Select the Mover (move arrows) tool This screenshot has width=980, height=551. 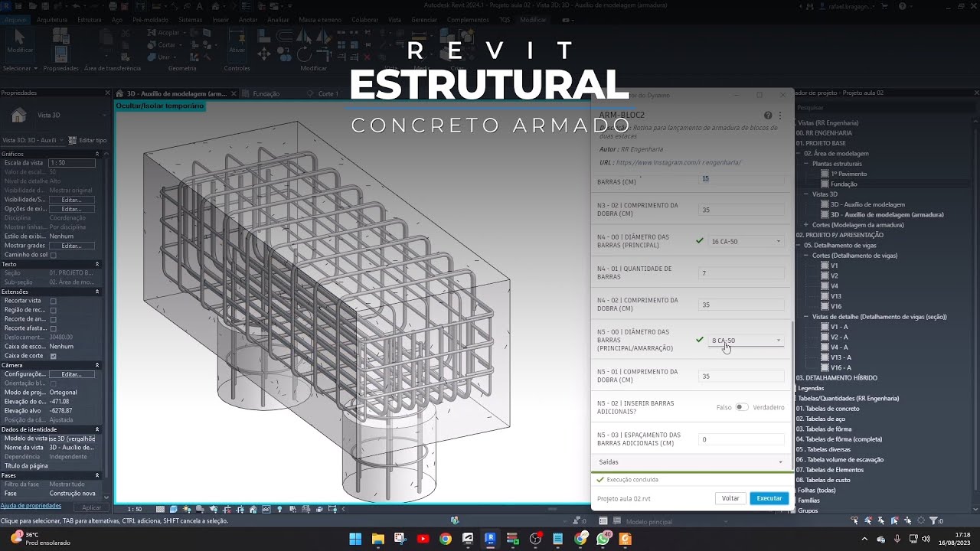coord(264,54)
